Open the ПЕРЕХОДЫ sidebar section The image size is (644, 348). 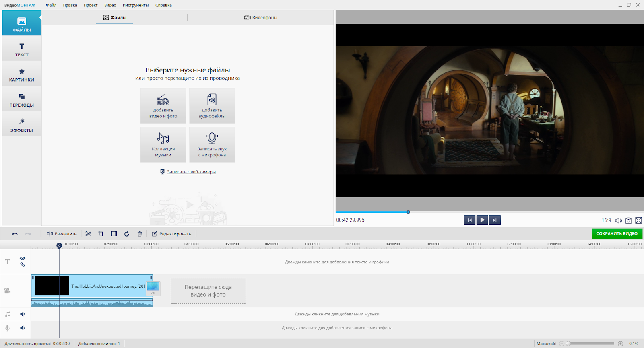[22, 100]
